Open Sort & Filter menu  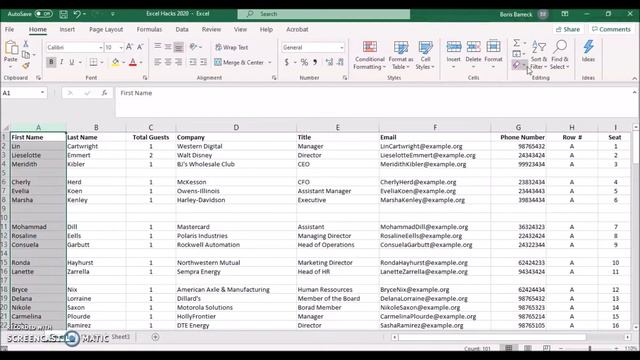click(539, 55)
